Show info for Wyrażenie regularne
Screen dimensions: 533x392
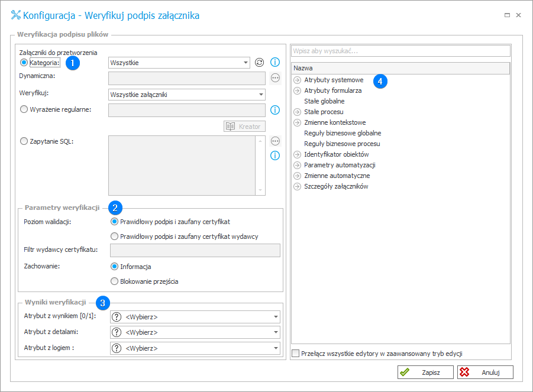(275, 110)
